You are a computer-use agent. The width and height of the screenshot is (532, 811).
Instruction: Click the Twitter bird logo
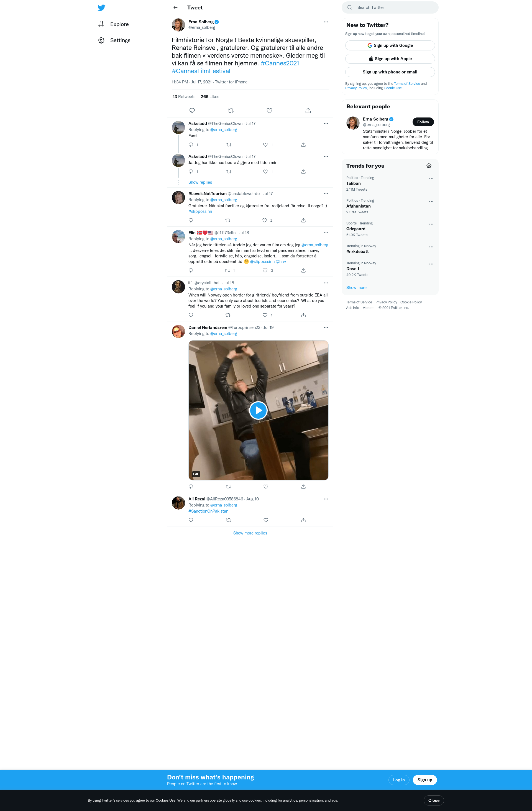tap(101, 7)
